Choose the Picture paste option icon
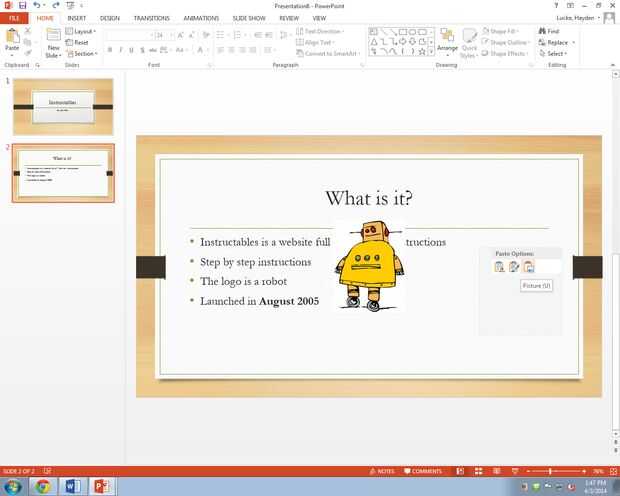 [528, 267]
